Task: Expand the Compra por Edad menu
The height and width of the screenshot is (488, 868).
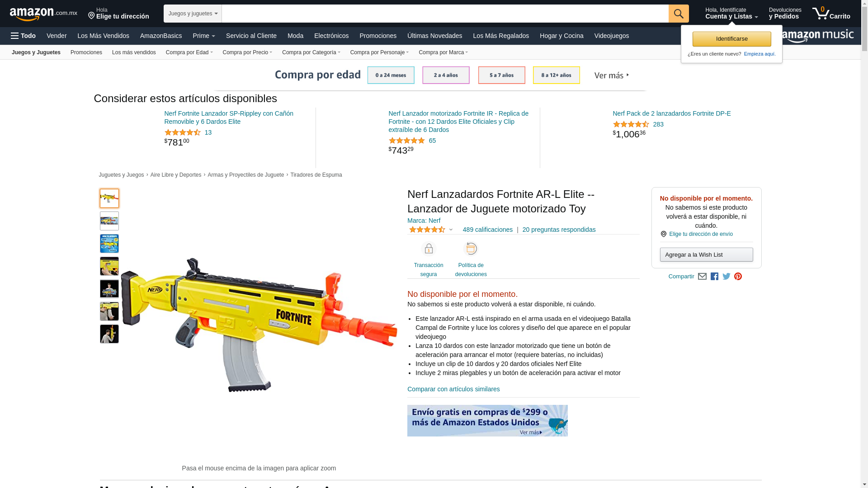Action: (189, 52)
